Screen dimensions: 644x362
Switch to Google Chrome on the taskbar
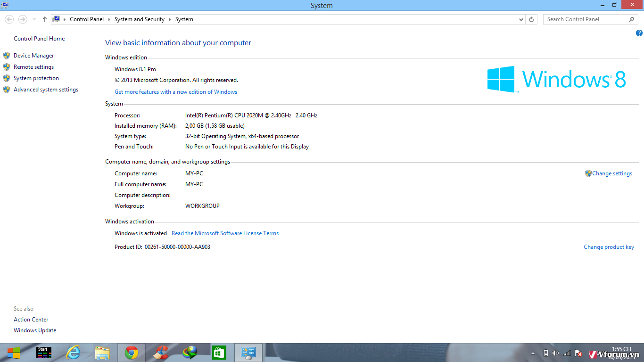pos(132,353)
